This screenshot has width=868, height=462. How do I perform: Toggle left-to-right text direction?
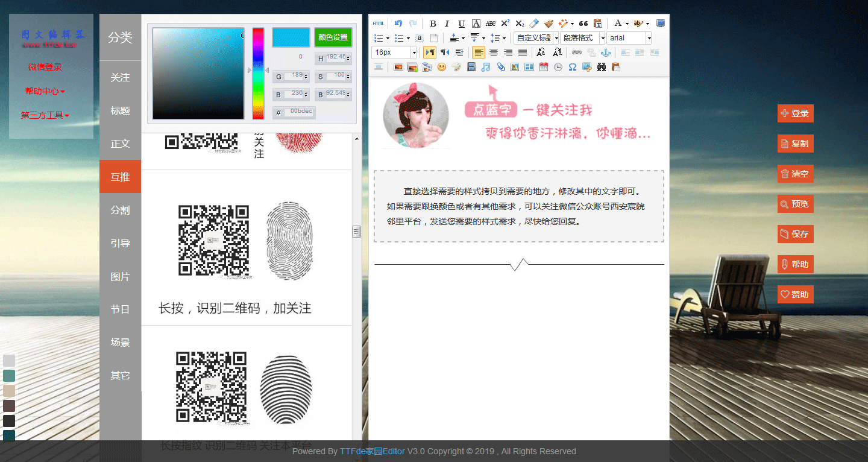430,52
